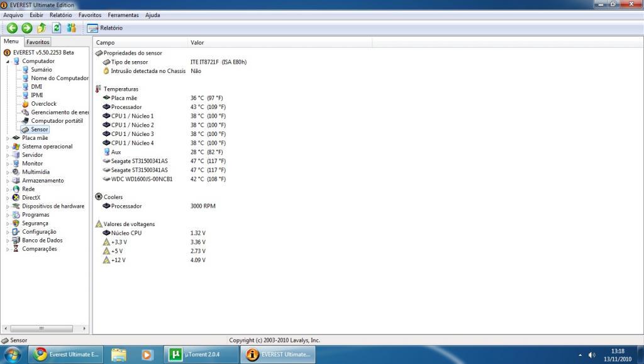Screen dimensions: 644x364
Task: Click the Valor column header
Action: coord(279,42)
